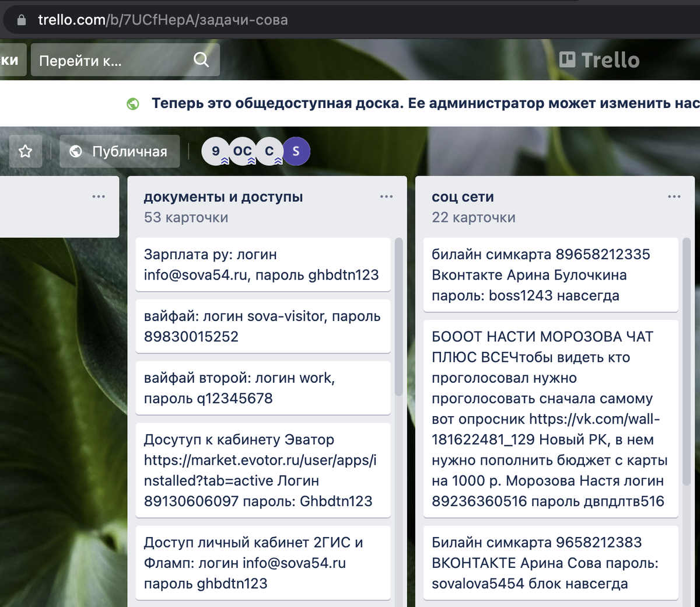
Task: Open card Зарплата ру: логин
Action: (x=263, y=264)
